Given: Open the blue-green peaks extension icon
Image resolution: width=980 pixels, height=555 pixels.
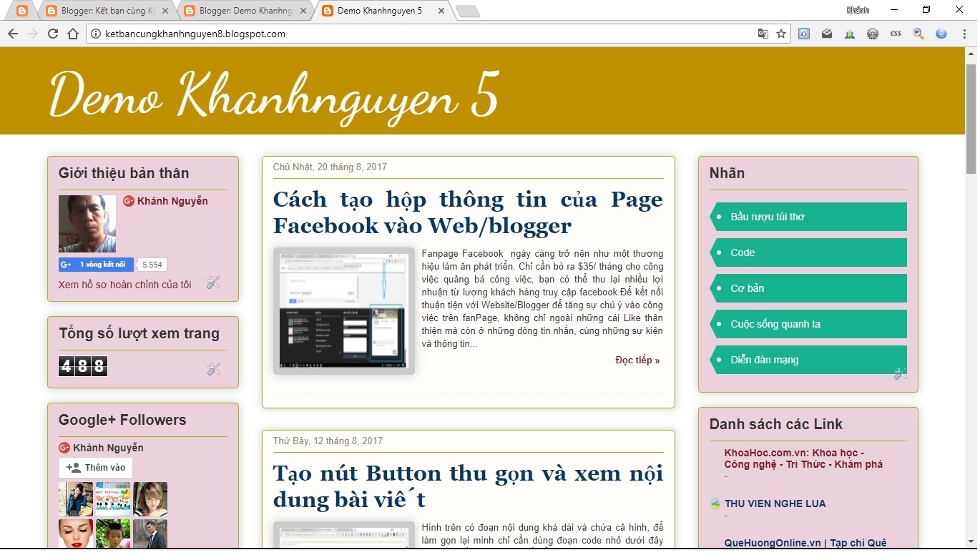Looking at the screenshot, I should click(x=850, y=34).
